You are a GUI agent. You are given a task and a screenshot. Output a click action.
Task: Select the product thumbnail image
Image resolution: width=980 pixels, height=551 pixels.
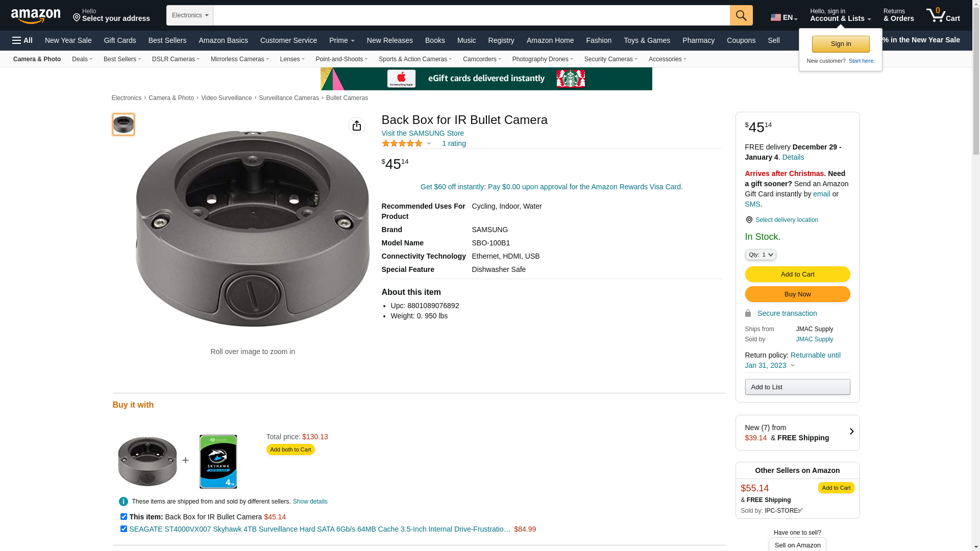124,124
